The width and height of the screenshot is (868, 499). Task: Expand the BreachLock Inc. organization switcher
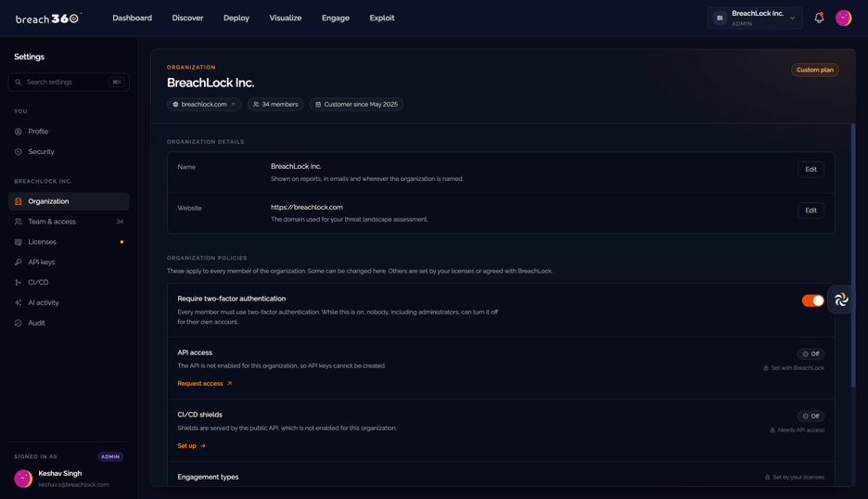(x=755, y=18)
